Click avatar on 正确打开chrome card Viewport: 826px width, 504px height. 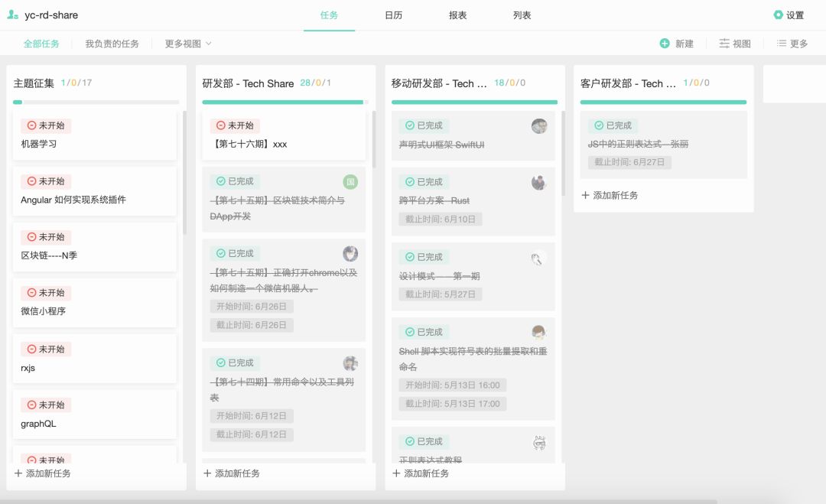pos(350,254)
